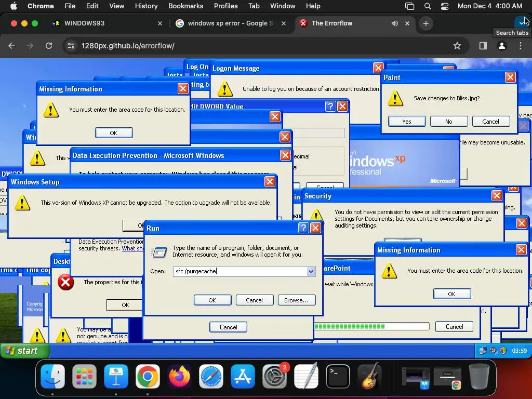Launch Keynote from the dock

pyautogui.click(x=116, y=376)
